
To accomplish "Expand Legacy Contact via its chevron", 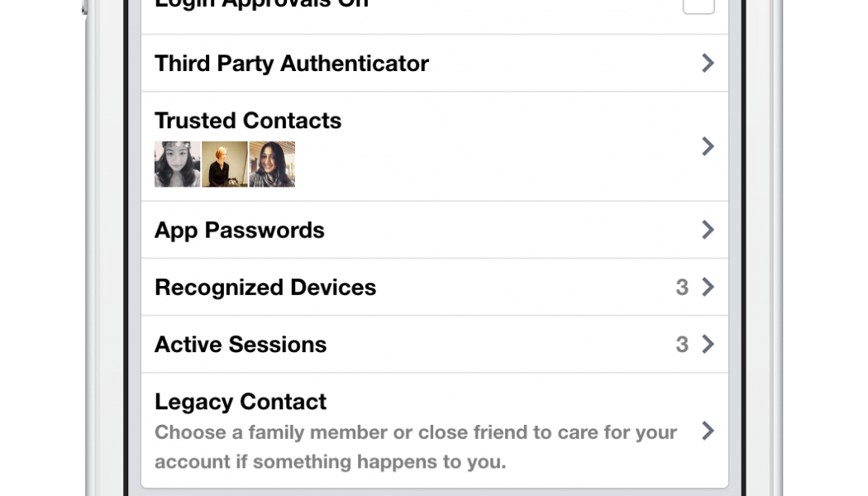I will (708, 431).
